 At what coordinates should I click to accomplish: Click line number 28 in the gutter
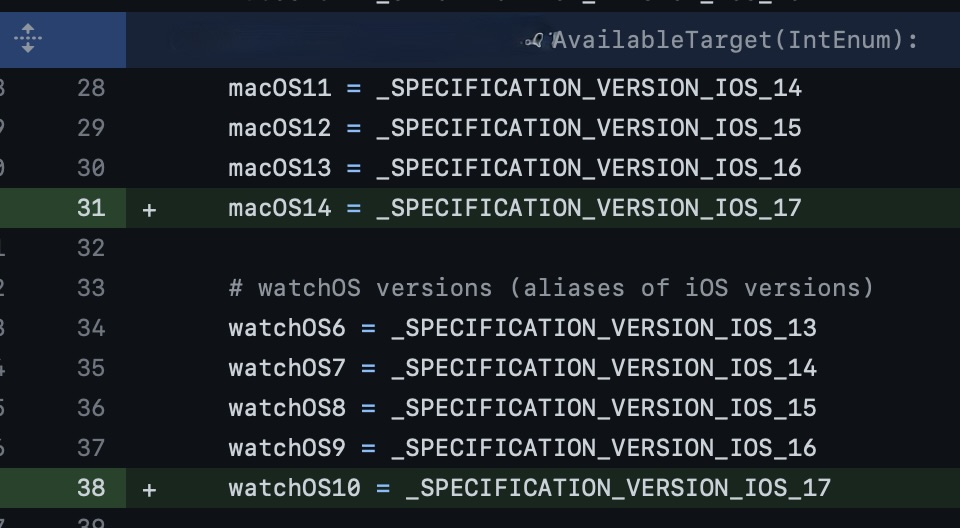tap(91, 88)
